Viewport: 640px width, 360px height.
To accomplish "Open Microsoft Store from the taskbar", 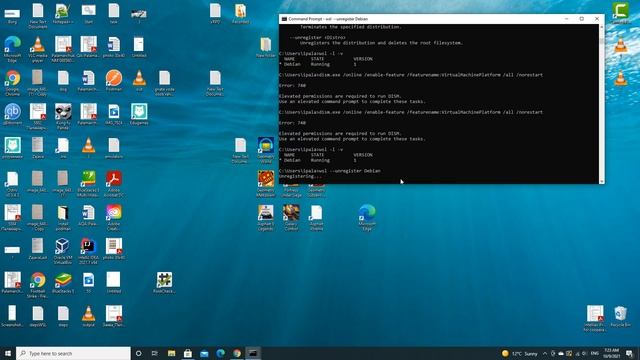I will pyautogui.click(x=188, y=353).
